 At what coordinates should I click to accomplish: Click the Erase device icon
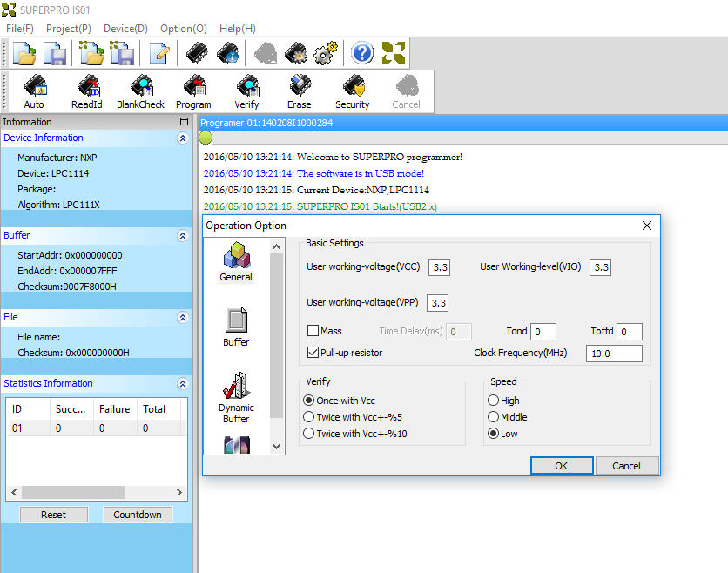pos(299,91)
